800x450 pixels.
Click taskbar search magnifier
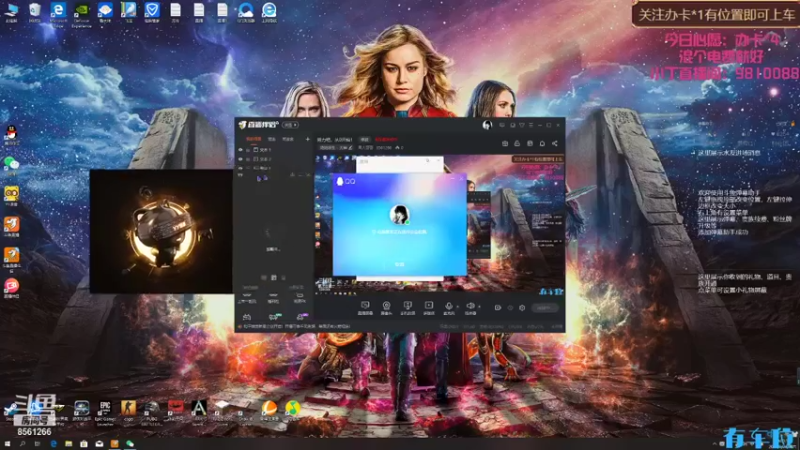pos(22,444)
